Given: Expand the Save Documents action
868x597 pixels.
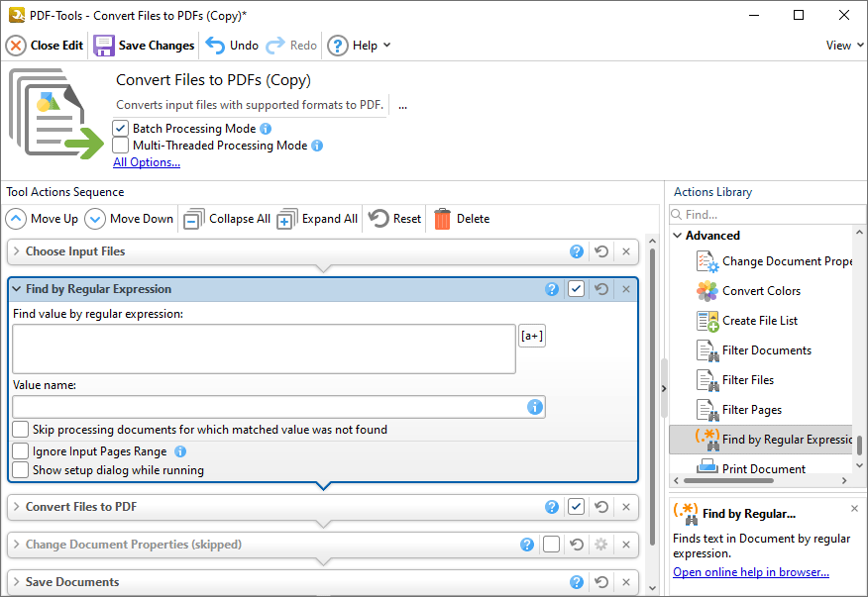Looking at the screenshot, I should click(x=17, y=582).
